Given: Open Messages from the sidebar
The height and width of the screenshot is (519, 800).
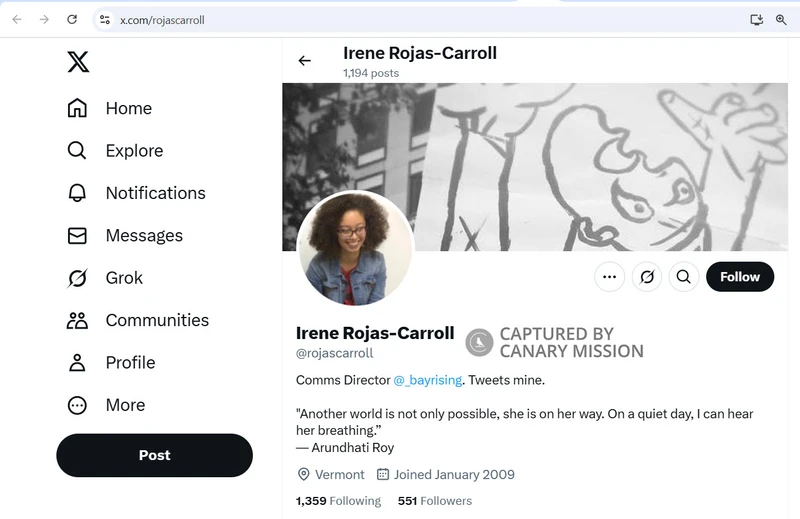Looking at the screenshot, I should coord(125,236).
